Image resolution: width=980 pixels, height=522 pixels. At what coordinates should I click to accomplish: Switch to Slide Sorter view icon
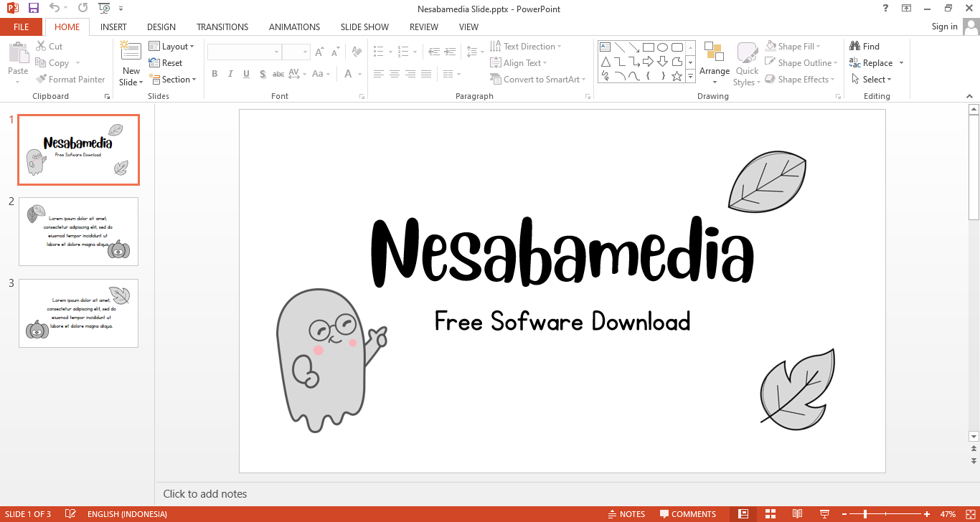point(771,514)
